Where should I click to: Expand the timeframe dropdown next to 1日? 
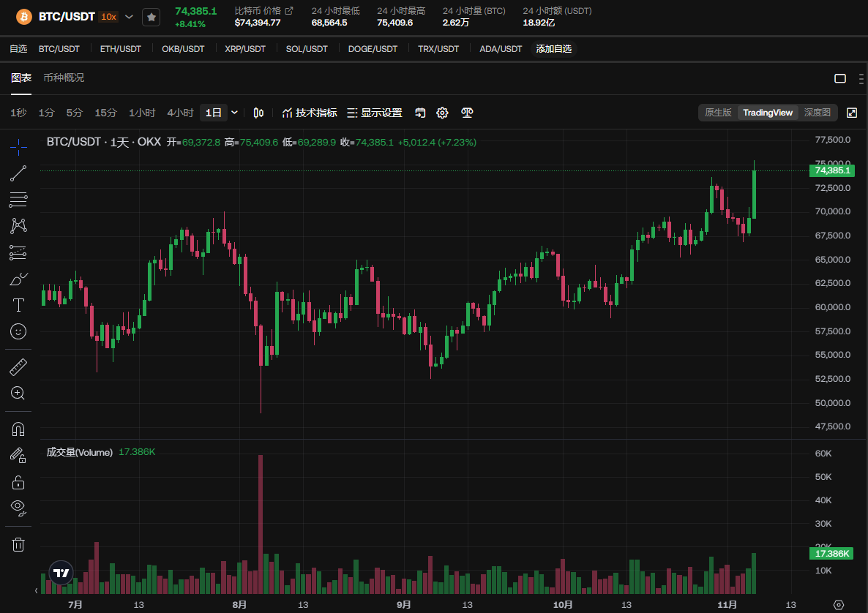tap(234, 113)
